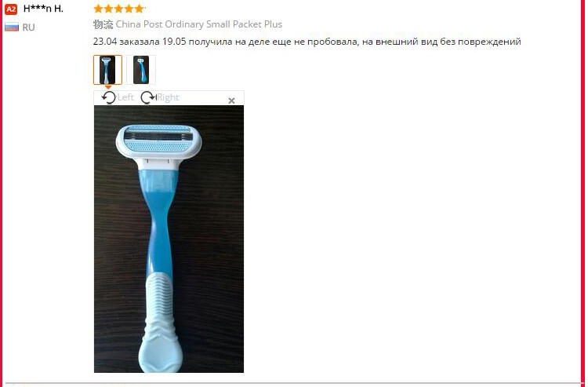The height and width of the screenshot is (387, 588).
Task: Click the RU country label
Action: pos(28,27)
